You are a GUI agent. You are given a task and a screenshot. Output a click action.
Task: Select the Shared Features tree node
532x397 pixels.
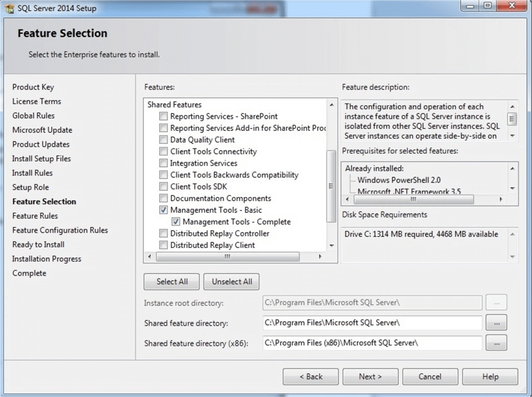[x=174, y=105]
